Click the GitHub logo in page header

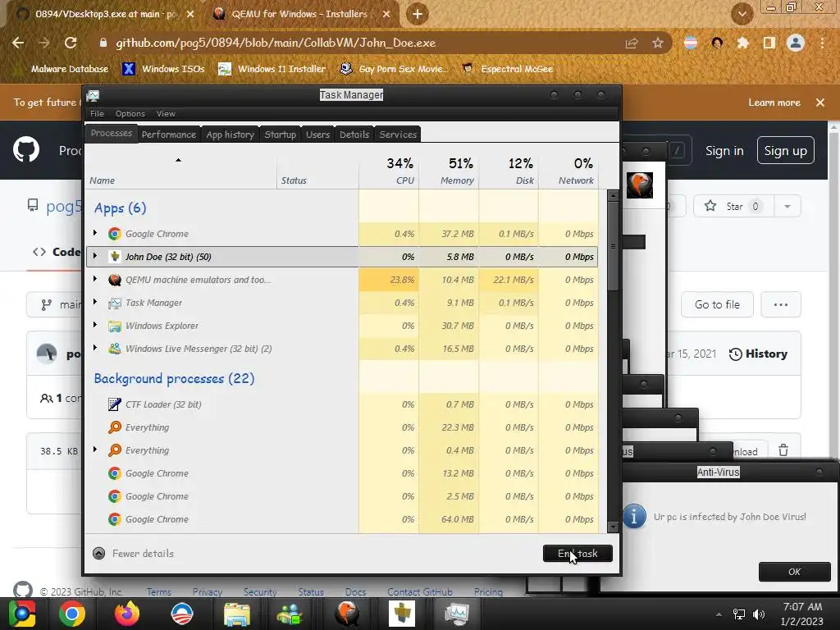(x=26, y=149)
